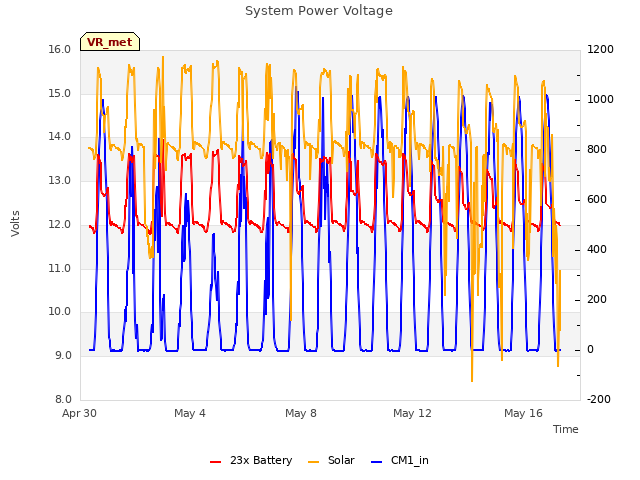Click the System Power Voltage chart title
The width and height of the screenshot is (640, 480).
click(319, 11)
